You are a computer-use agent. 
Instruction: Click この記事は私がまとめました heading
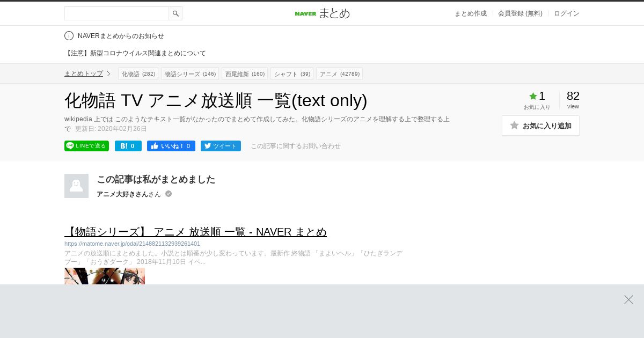[156, 179]
